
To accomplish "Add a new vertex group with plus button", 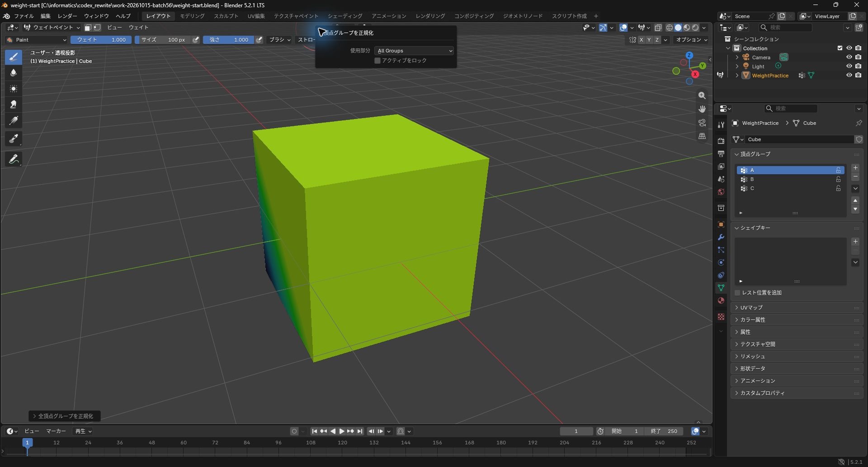I will [855, 168].
